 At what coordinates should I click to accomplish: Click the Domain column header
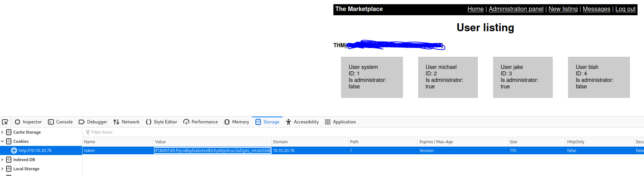[x=310, y=142]
